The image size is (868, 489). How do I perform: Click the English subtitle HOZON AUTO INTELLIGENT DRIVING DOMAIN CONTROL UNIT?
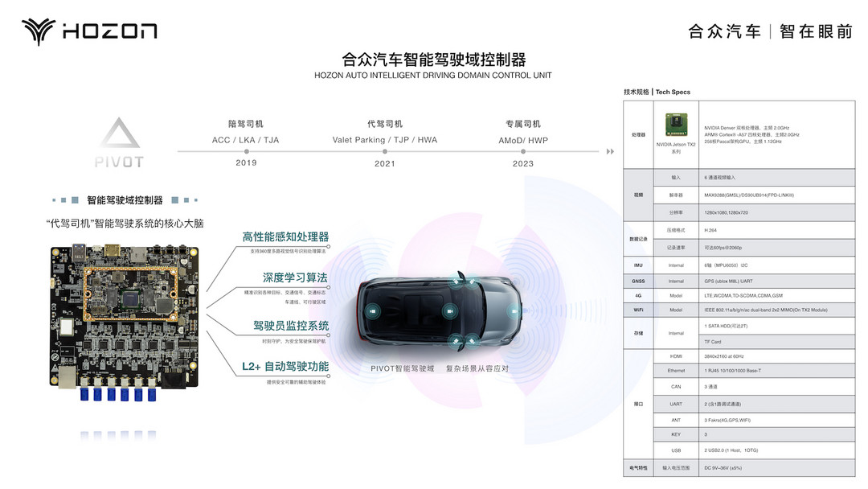coord(433,76)
